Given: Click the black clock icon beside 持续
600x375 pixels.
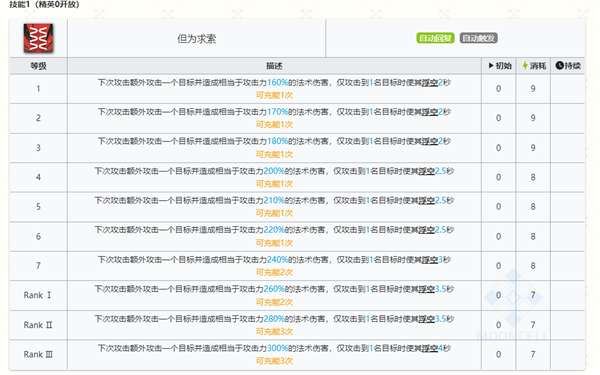Looking at the screenshot, I should [559, 66].
